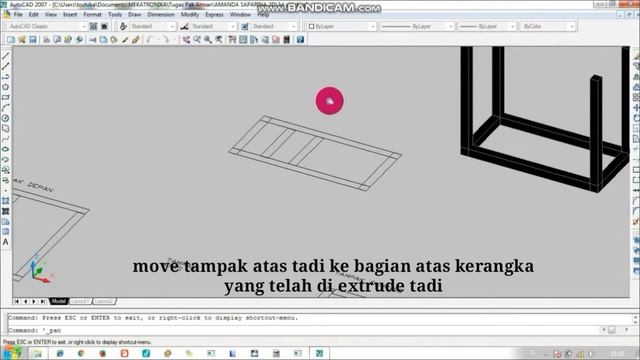Viewport: 640px width, 360px height.
Task: Open the Windows Start button
Action: [11, 353]
